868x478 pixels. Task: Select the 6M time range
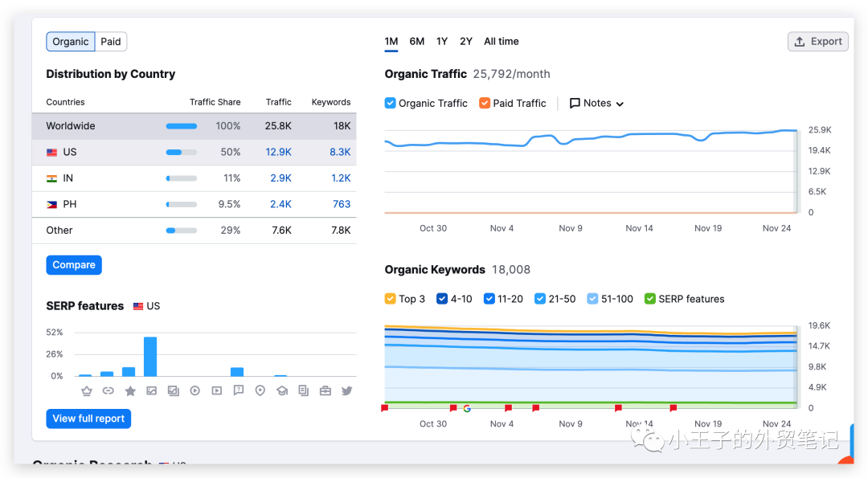(x=416, y=42)
